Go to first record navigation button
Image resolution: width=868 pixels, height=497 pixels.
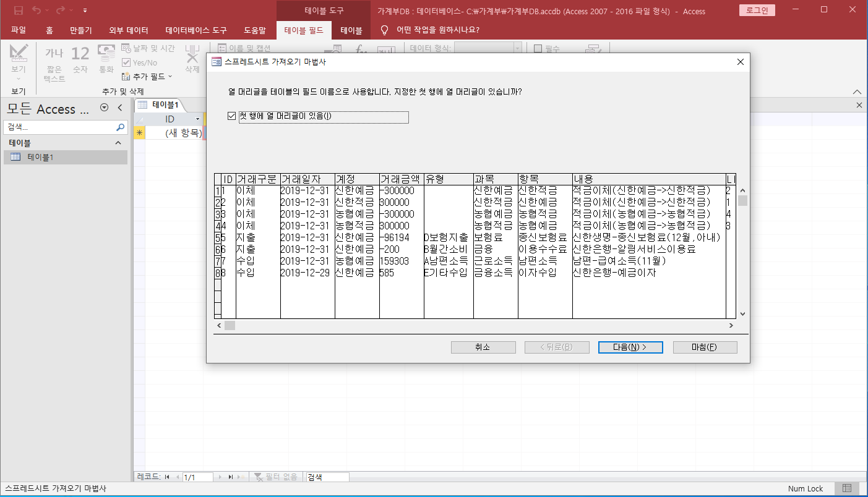click(x=167, y=477)
